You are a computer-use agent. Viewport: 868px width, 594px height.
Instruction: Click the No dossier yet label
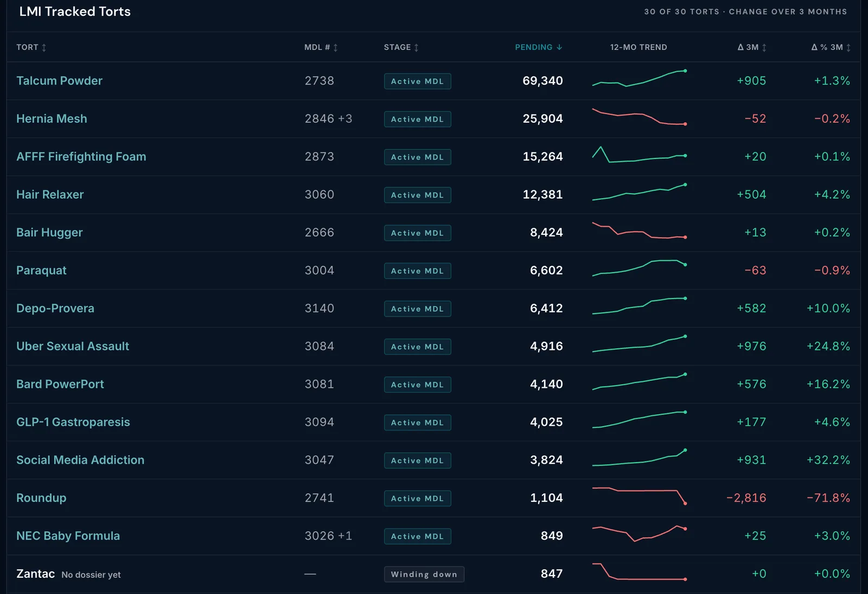click(91, 574)
